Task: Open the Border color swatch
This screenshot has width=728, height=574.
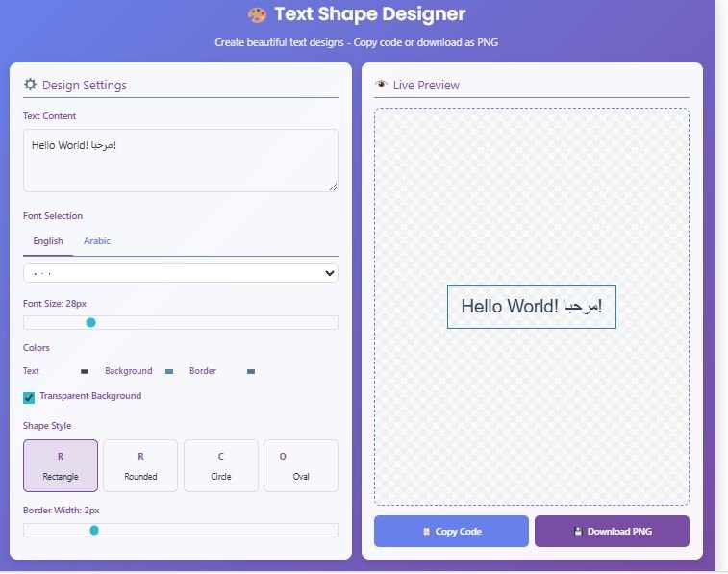Action: click(251, 371)
